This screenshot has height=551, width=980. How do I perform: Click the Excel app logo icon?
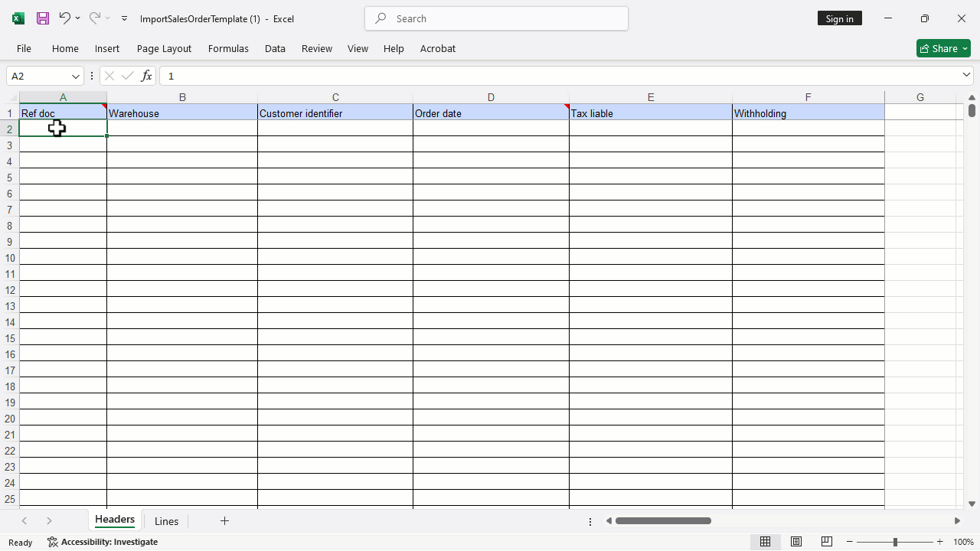point(18,18)
